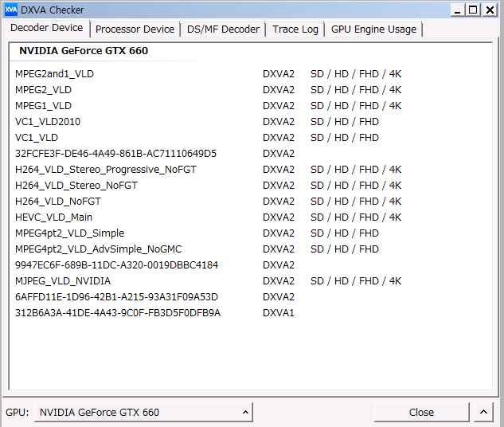
Task: Open the Processor Device tab
Action: pyautogui.click(x=135, y=29)
